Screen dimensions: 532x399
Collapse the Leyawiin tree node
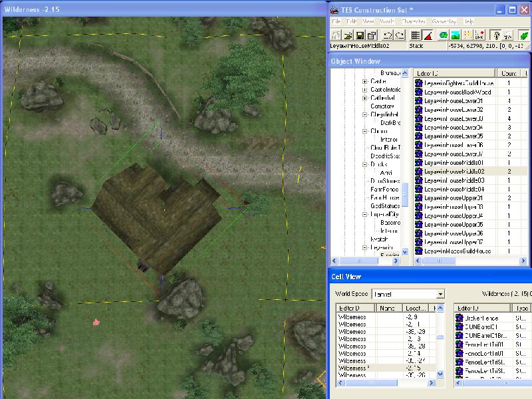364,247
